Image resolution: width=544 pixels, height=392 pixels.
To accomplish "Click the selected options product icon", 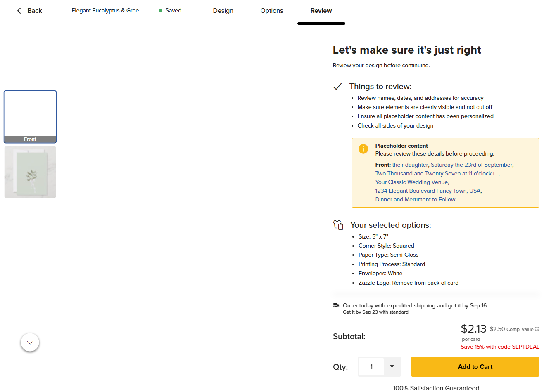I will 338,225.
